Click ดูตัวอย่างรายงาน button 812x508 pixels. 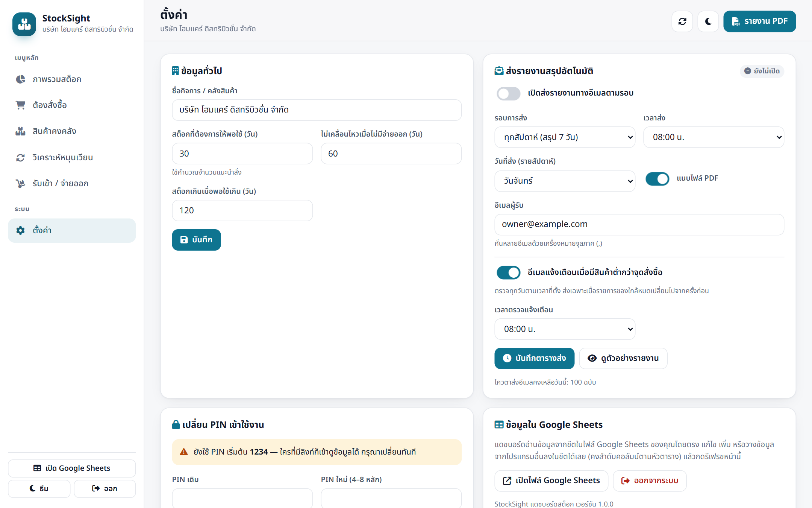point(623,358)
